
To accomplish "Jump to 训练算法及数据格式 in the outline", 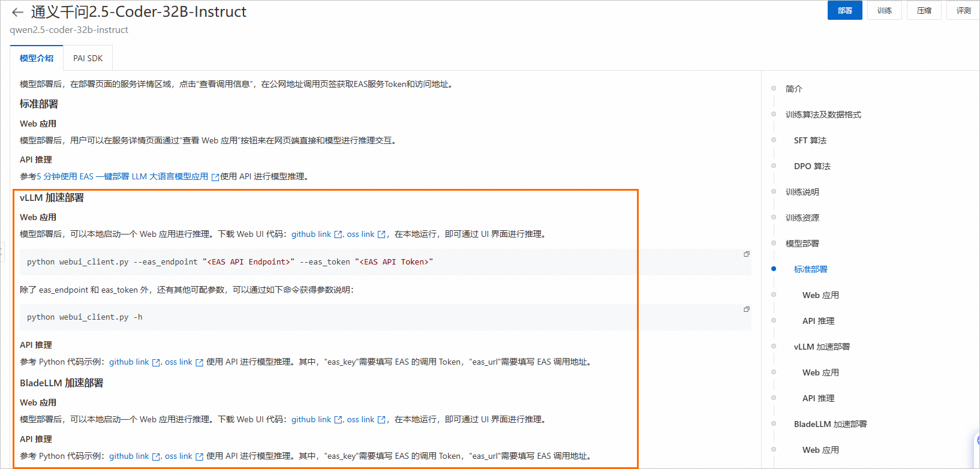I will [x=823, y=115].
